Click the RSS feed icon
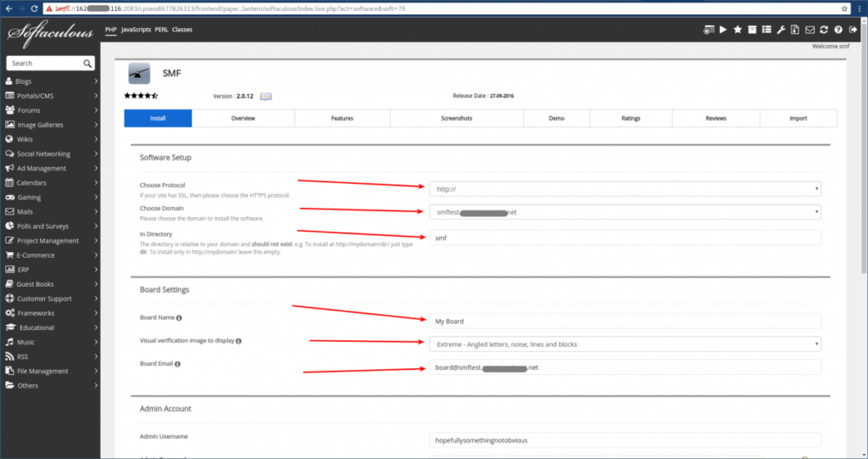Viewport: 868px width, 459px height. [9, 356]
